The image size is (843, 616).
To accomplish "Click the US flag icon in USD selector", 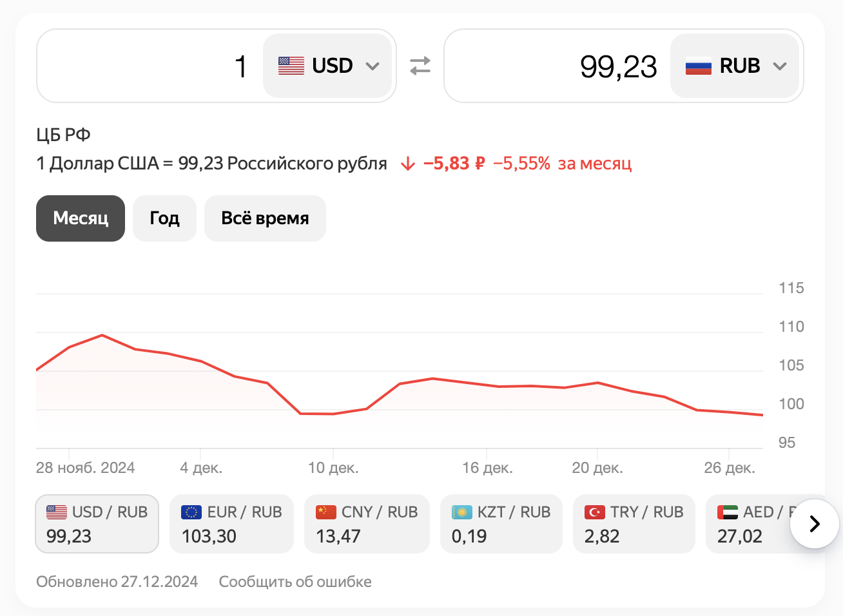I will pyautogui.click(x=291, y=66).
